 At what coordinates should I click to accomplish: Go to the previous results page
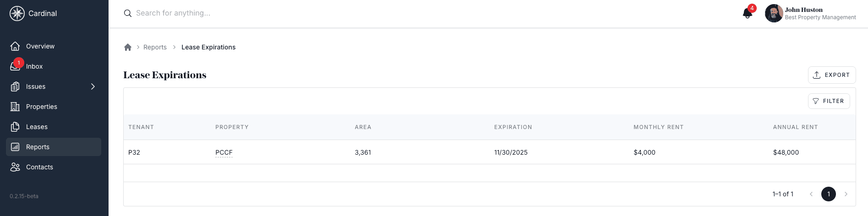pyautogui.click(x=811, y=194)
